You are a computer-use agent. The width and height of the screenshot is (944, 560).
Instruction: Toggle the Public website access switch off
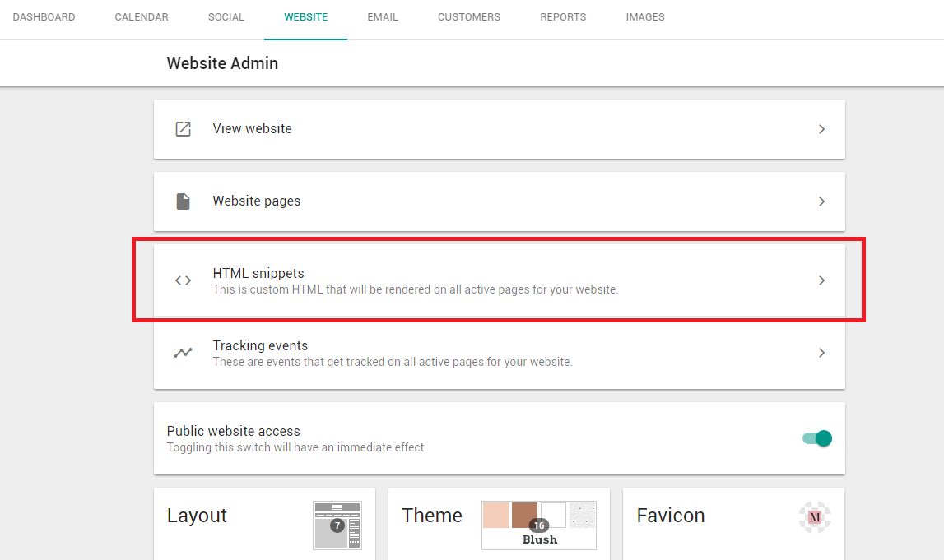pyautogui.click(x=816, y=438)
